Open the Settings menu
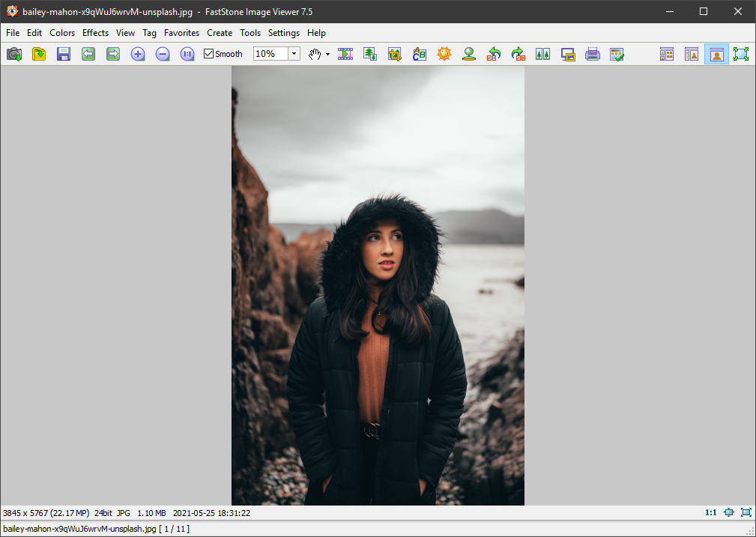The width and height of the screenshot is (756, 537). click(284, 33)
